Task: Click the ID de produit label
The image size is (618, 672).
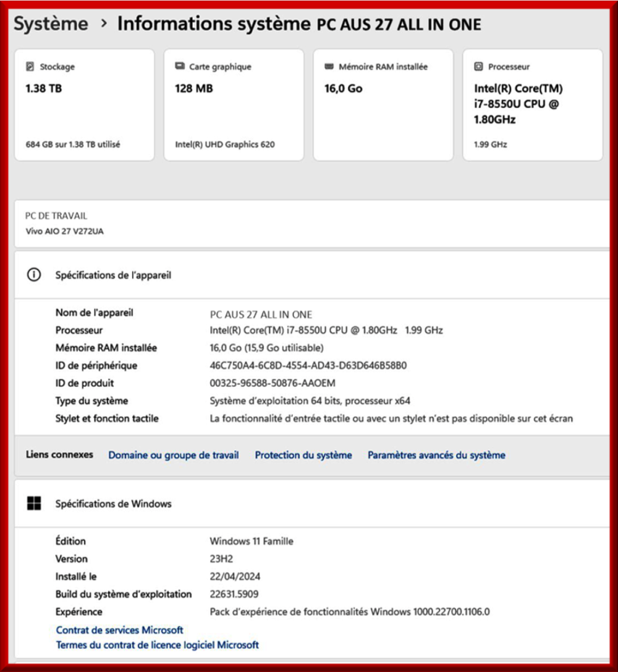Action: 85,383
